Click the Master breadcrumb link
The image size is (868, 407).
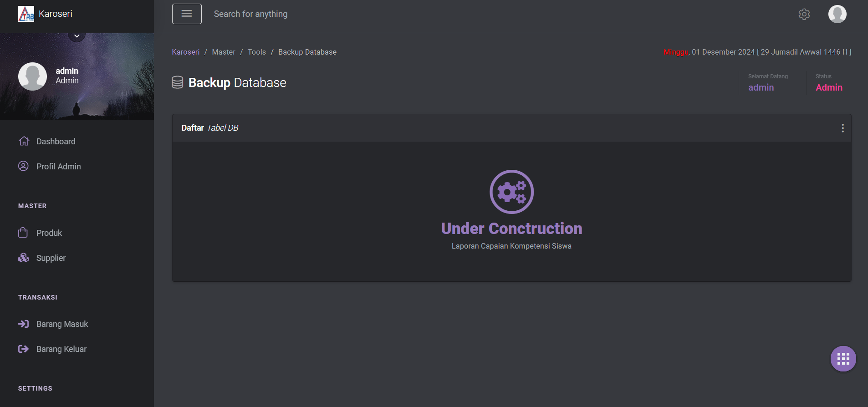pyautogui.click(x=224, y=52)
